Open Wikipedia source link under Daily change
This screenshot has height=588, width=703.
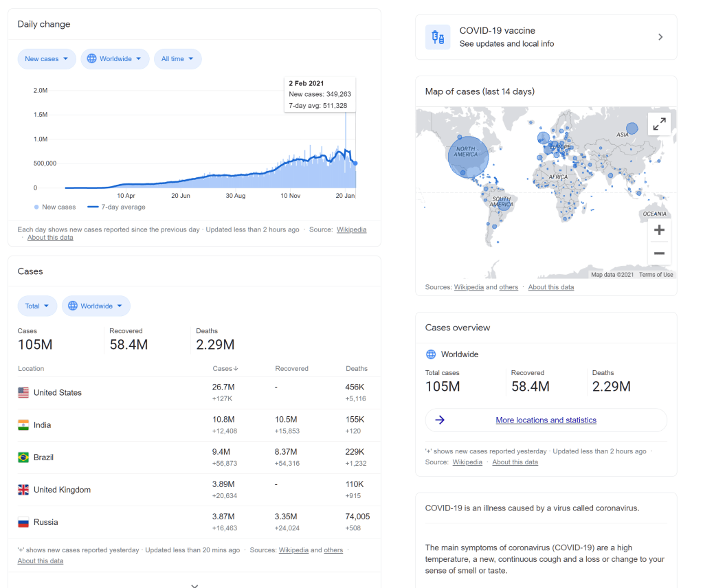point(351,229)
